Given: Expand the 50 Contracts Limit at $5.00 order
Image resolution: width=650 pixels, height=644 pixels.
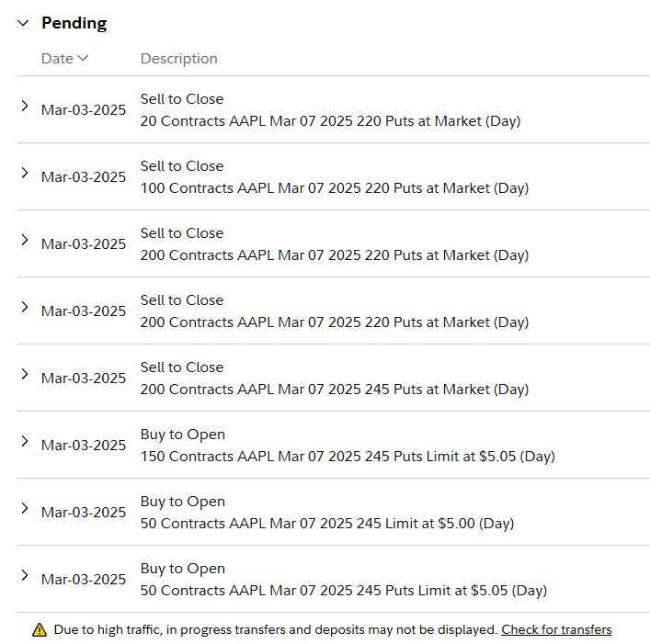Looking at the screenshot, I should point(25,509).
